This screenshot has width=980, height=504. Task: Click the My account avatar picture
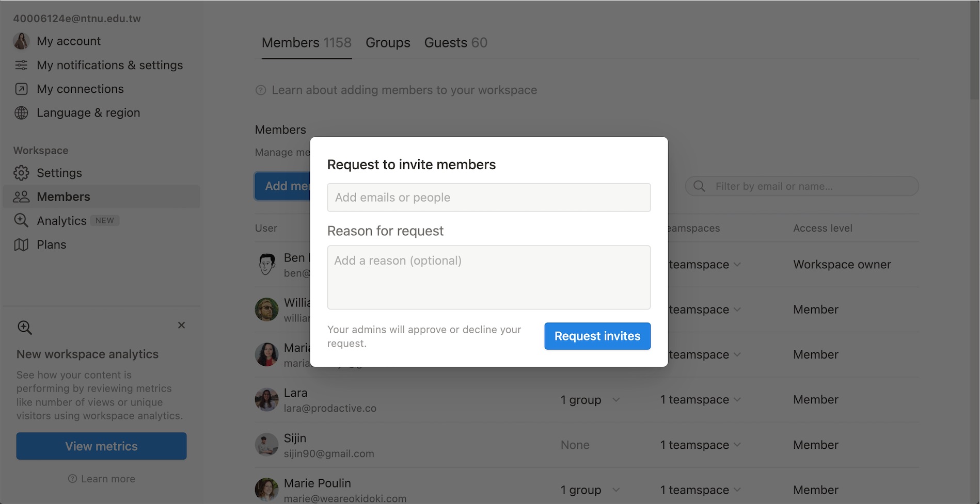[x=21, y=41]
